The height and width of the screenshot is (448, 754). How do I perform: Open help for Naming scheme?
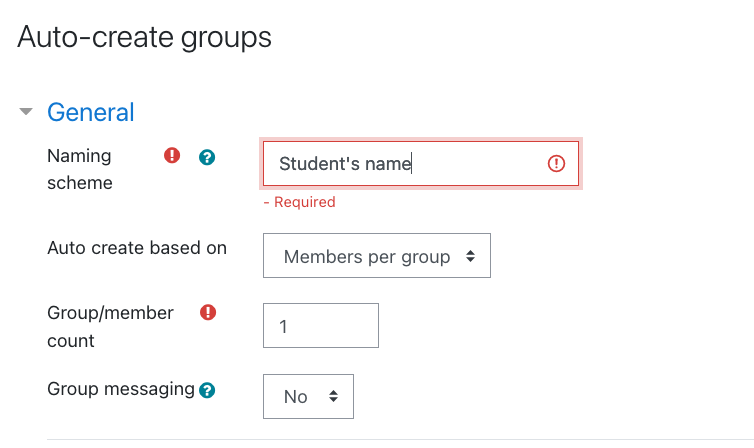click(x=207, y=157)
